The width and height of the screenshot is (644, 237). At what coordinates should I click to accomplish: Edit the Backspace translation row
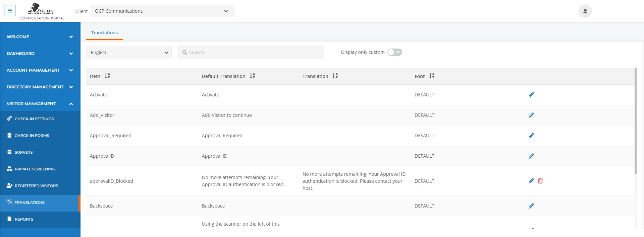[x=531, y=206]
